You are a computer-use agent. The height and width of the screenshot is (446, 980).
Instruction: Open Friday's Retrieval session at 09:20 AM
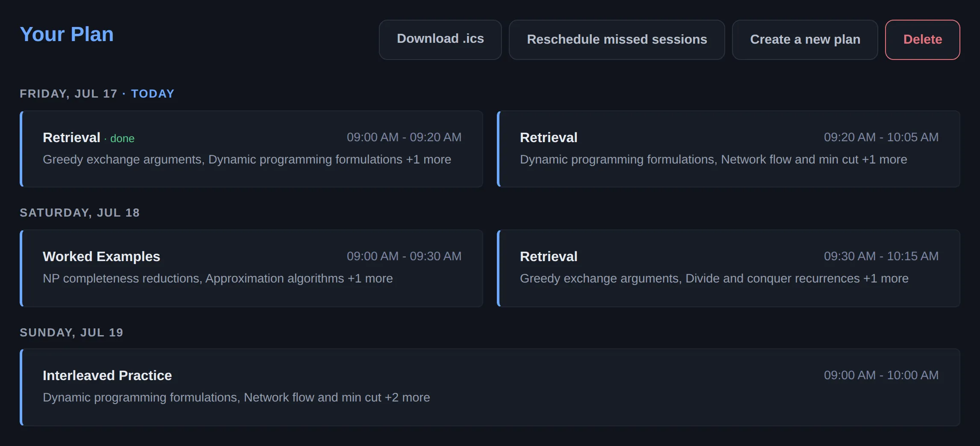(x=729, y=149)
